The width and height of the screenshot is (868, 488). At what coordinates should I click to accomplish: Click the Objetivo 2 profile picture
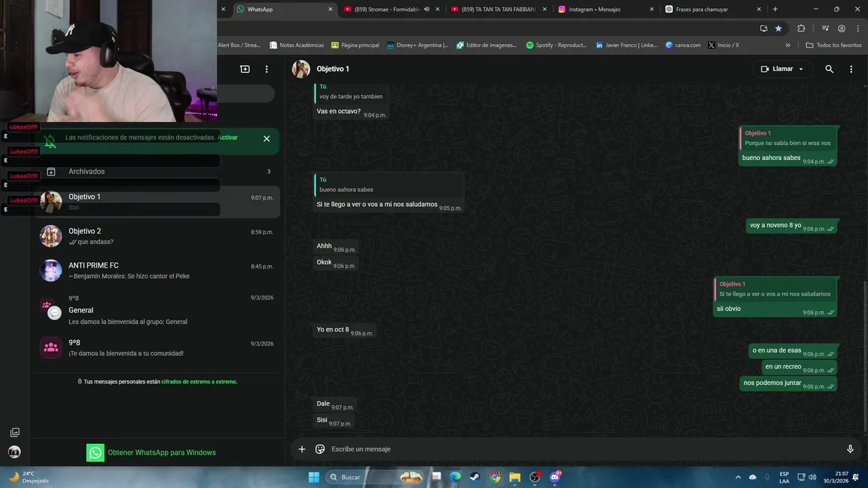pos(51,236)
